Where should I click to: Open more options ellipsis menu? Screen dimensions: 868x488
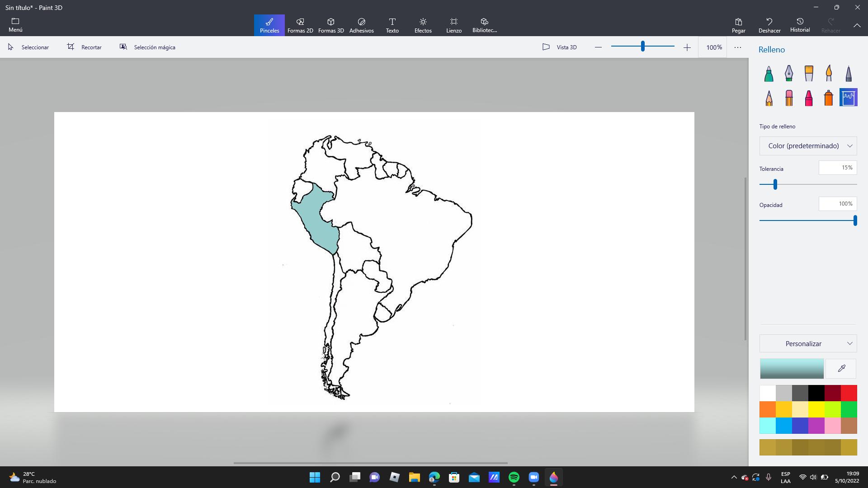737,47
